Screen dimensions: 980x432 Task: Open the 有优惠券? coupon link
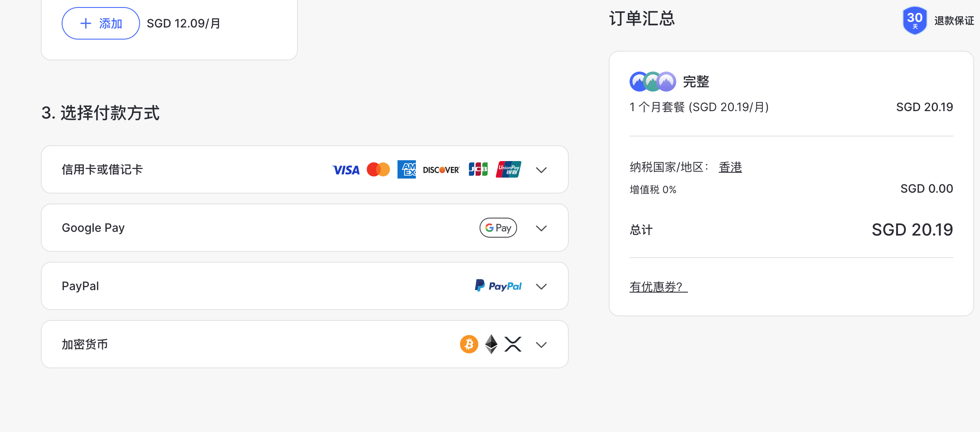[658, 287]
